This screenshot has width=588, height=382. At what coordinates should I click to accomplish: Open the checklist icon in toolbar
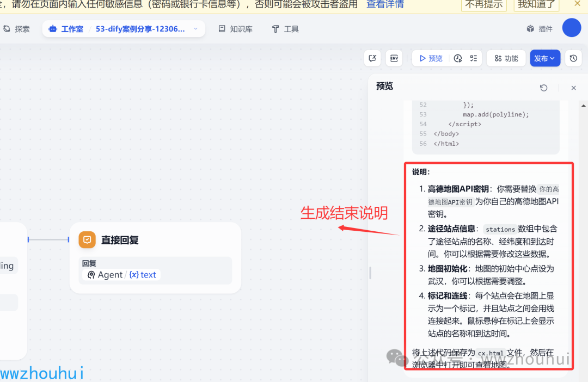pyautogui.click(x=474, y=58)
